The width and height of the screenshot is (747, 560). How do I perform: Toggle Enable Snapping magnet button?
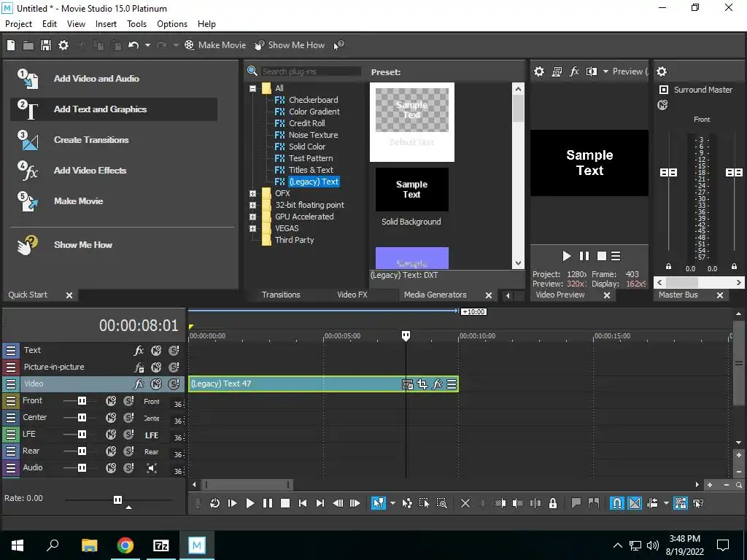click(617, 503)
